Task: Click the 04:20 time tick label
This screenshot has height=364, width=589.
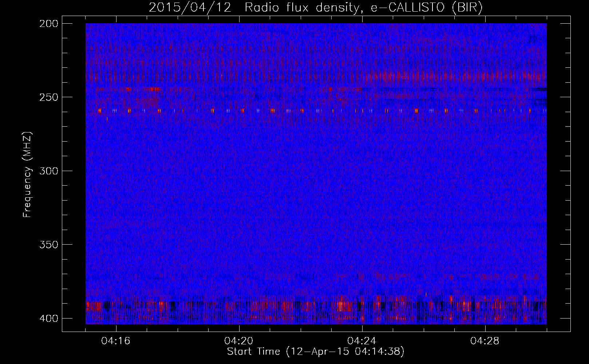Action: click(x=239, y=341)
